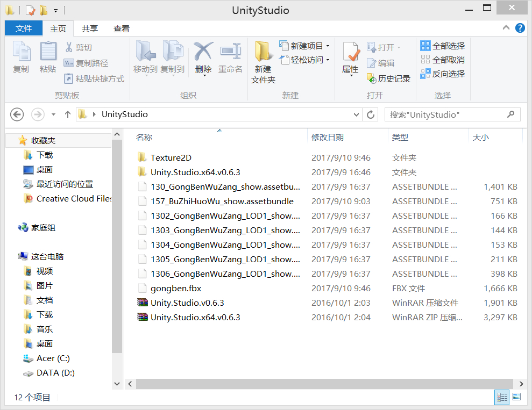Click the Copy to (复制到) icon
The width and height of the screenshot is (532, 410).
pyautogui.click(x=173, y=52)
